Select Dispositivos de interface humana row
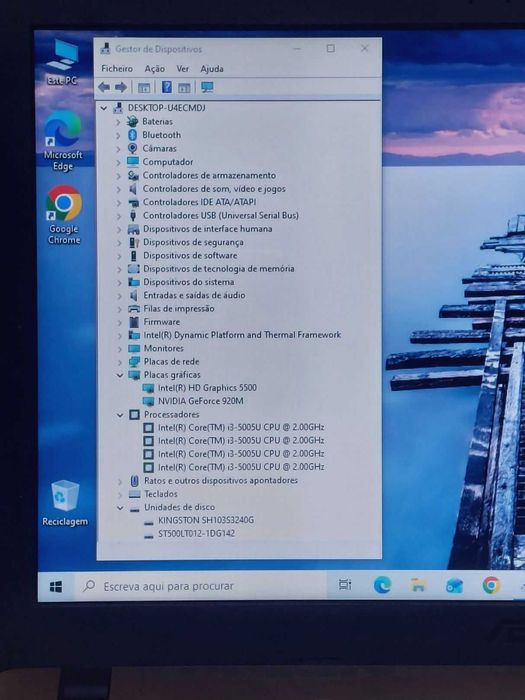Viewport: 525px width, 700px height. pyautogui.click(x=208, y=229)
